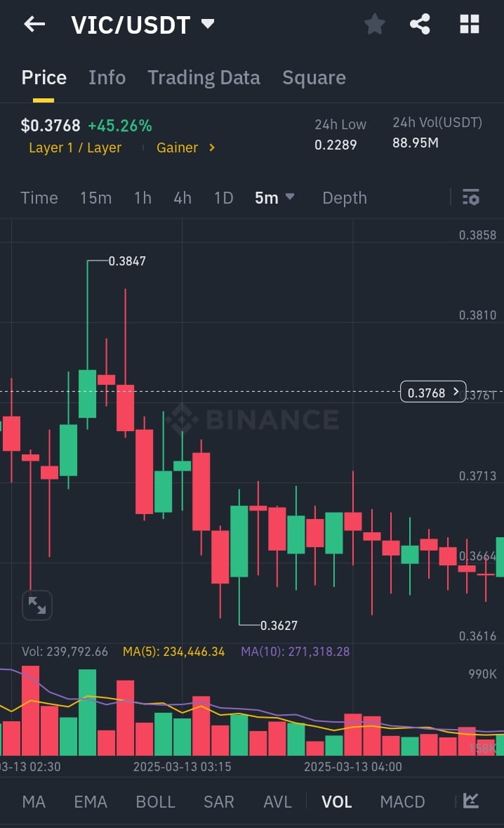
Task: Tap the Vol: 239,792.66 readout
Action: point(65,652)
